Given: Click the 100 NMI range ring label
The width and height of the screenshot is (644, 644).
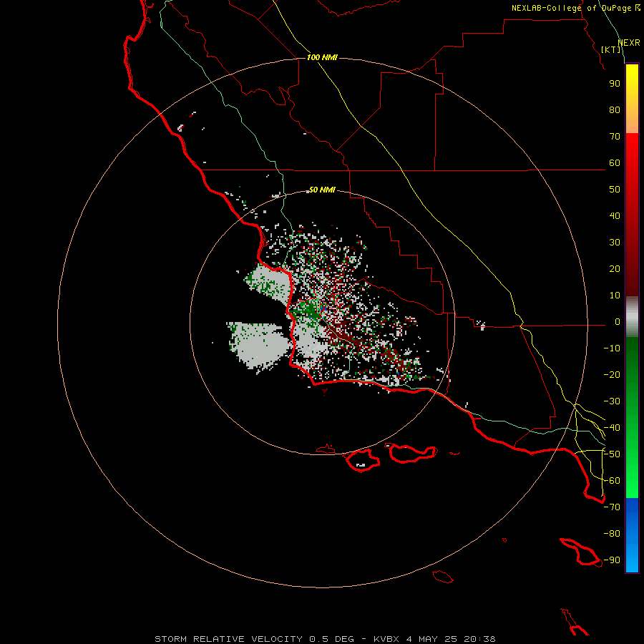Looking at the screenshot, I should pyautogui.click(x=322, y=57).
